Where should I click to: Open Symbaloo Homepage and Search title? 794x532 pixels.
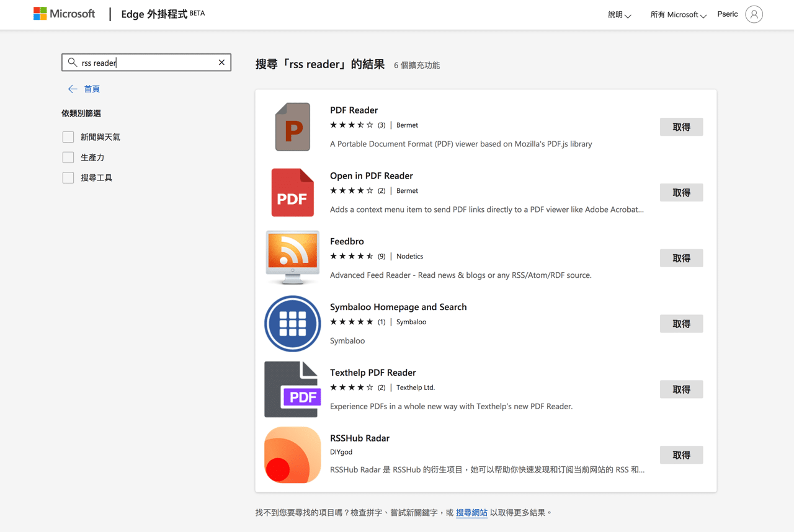(x=398, y=308)
